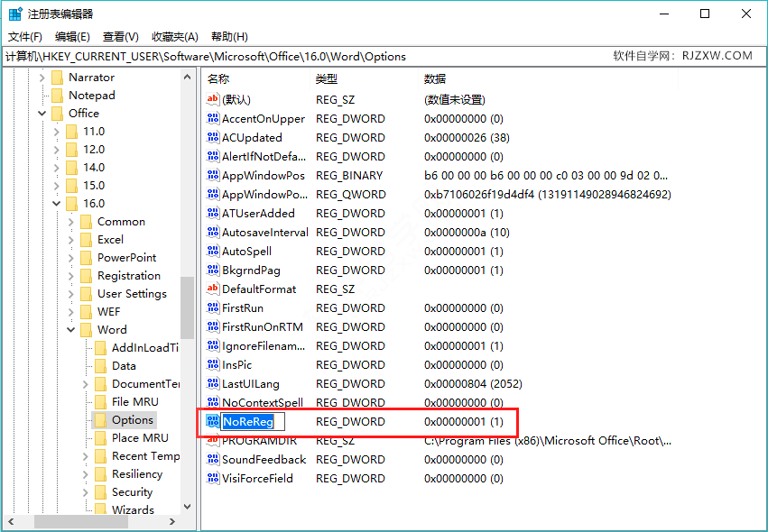Collapse the Office tree node
The width and height of the screenshot is (768, 532).
pos(42,113)
